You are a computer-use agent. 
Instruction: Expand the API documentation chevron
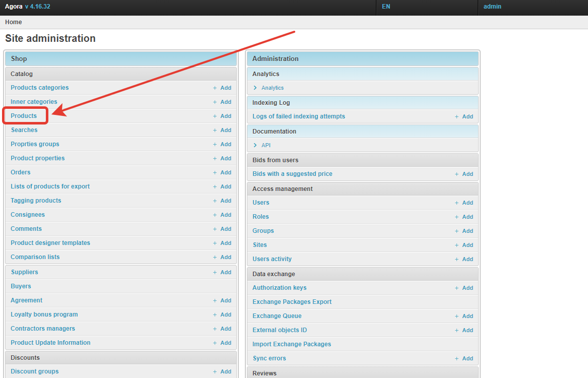point(255,145)
